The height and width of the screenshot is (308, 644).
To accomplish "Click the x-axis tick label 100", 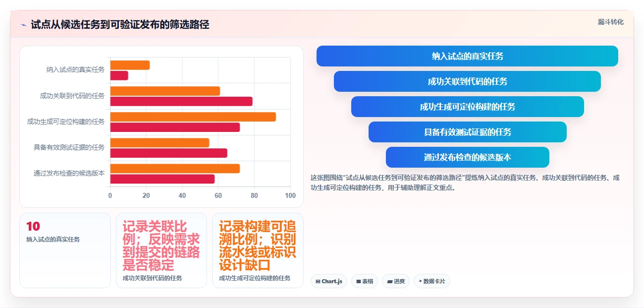I will [x=290, y=195].
